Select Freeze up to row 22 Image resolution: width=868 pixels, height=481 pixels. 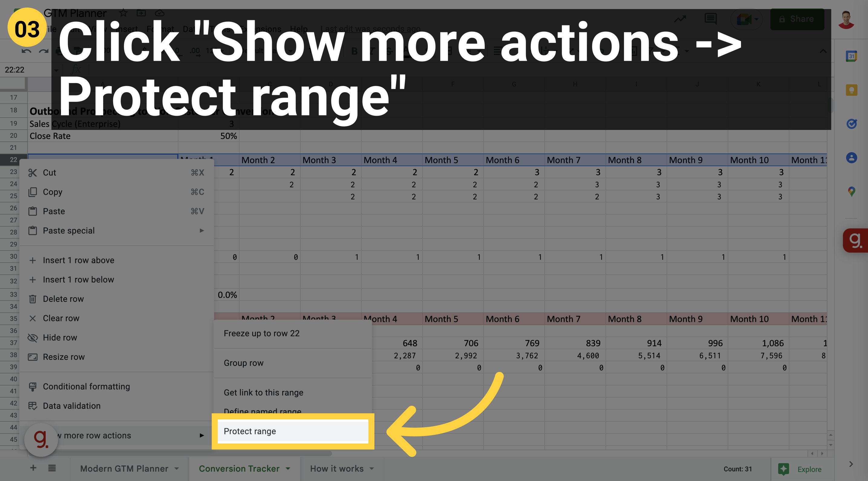click(x=293, y=333)
